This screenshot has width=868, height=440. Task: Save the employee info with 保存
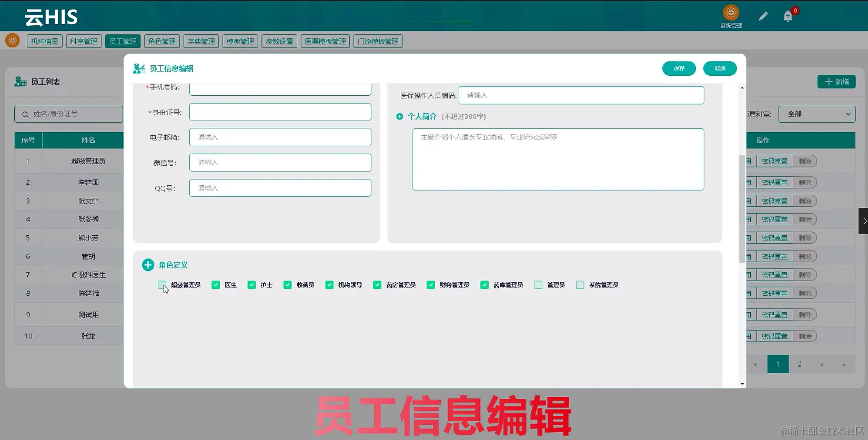(679, 68)
